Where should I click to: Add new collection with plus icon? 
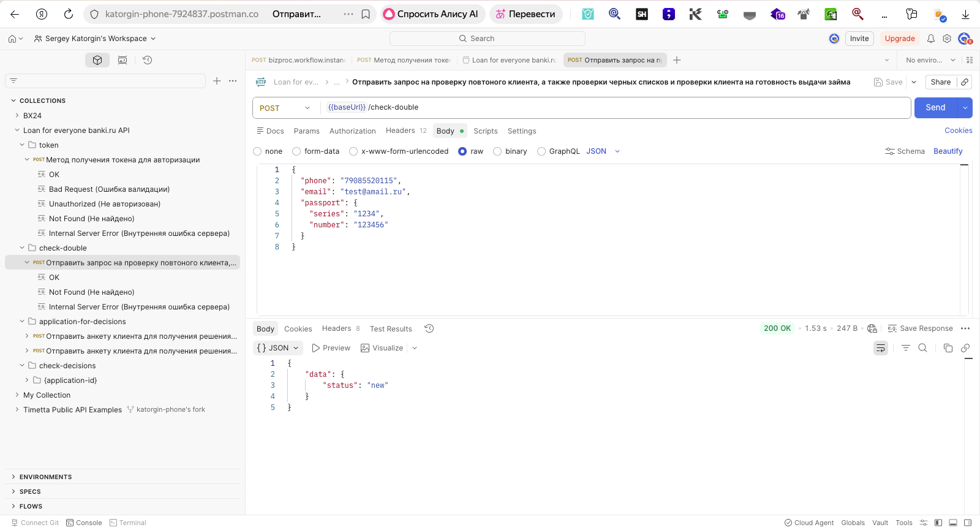[217, 81]
